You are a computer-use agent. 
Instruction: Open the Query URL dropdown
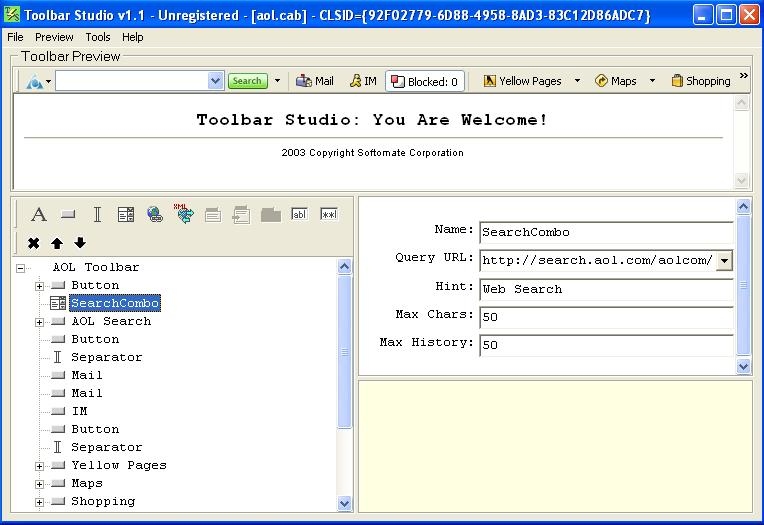[x=724, y=261]
